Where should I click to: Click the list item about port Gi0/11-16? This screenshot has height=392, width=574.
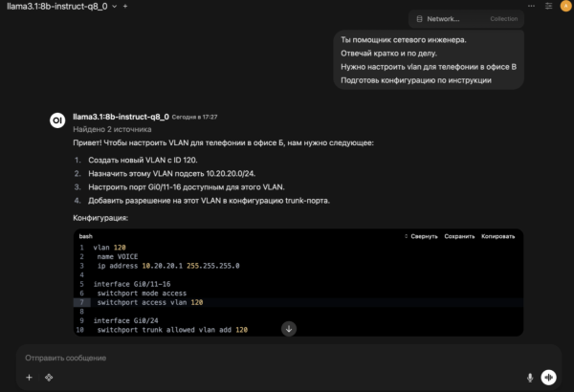click(187, 187)
